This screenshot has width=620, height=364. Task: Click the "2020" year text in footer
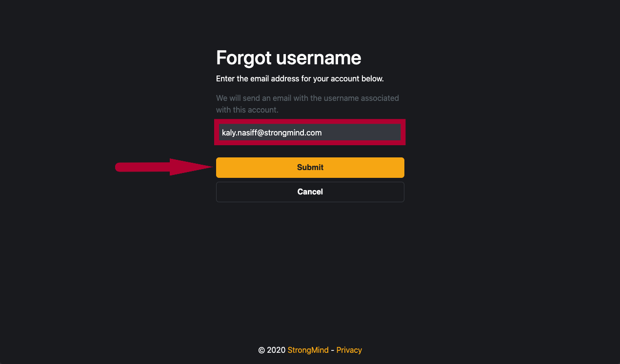(276, 350)
